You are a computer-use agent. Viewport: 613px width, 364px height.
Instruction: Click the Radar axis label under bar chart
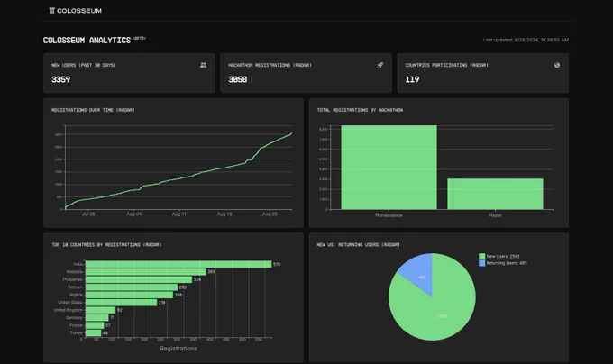point(495,215)
